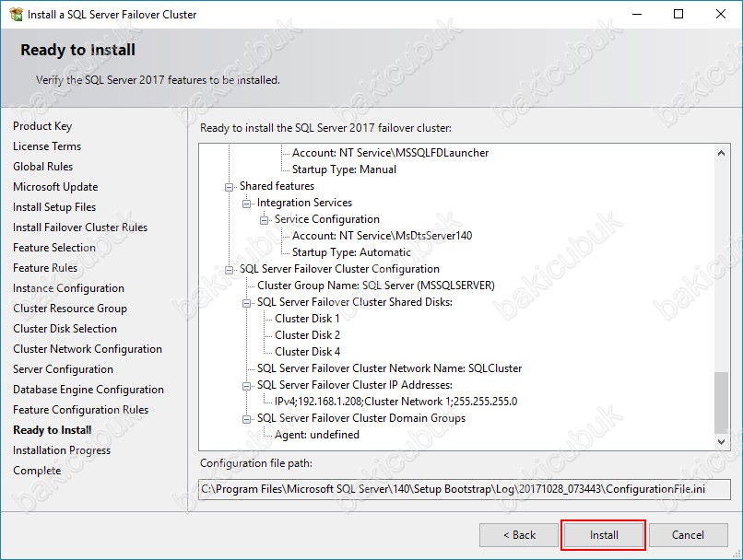The height and width of the screenshot is (560, 743).
Task: Go back with the Back button
Action: pyautogui.click(x=519, y=535)
